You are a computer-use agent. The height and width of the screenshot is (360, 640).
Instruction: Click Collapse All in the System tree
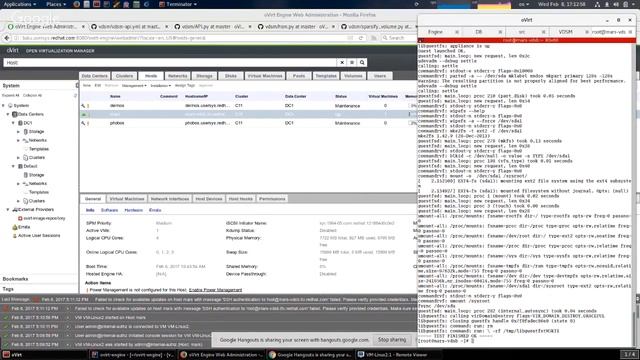click(x=32, y=96)
